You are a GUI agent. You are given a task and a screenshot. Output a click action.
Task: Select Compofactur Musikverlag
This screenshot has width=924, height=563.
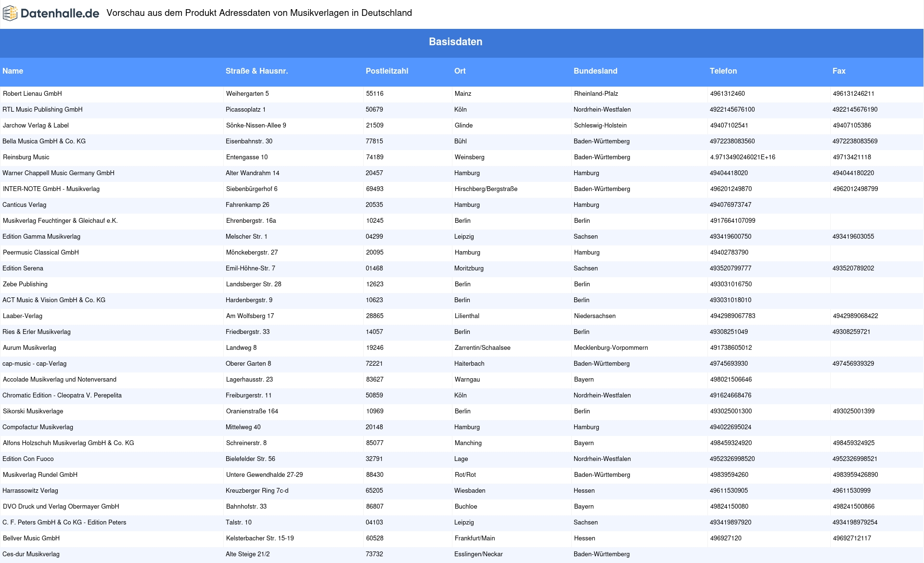click(38, 427)
